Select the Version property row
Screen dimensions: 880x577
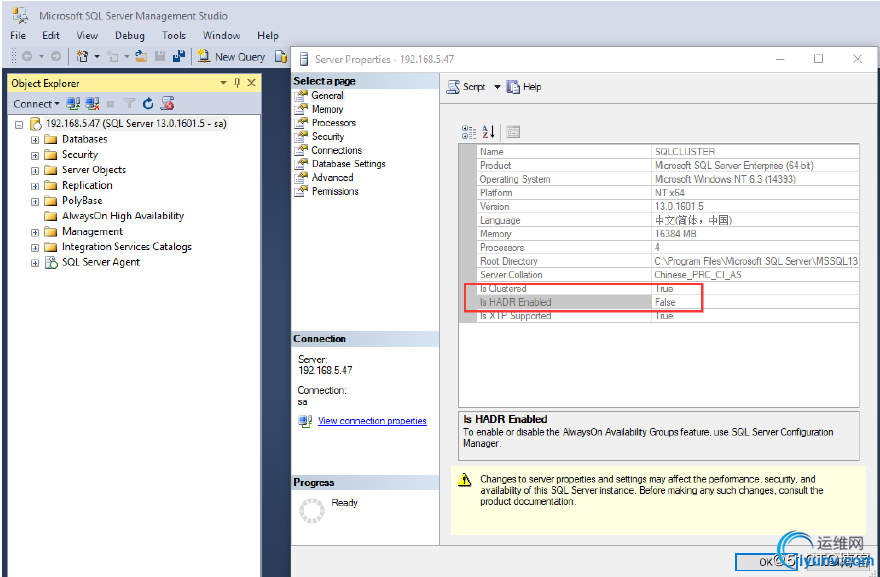point(668,207)
